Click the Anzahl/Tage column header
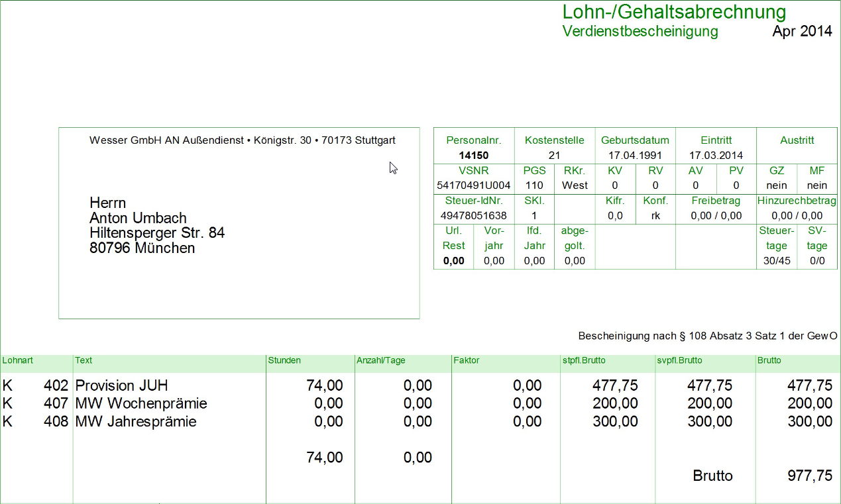 point(380,361)
